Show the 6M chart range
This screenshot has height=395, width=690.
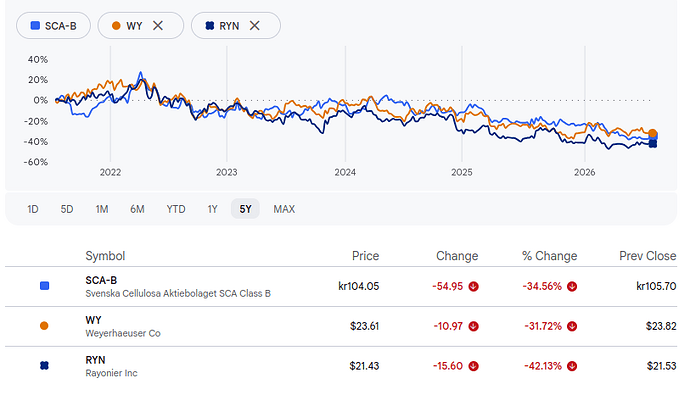click(x=137, y=209)
